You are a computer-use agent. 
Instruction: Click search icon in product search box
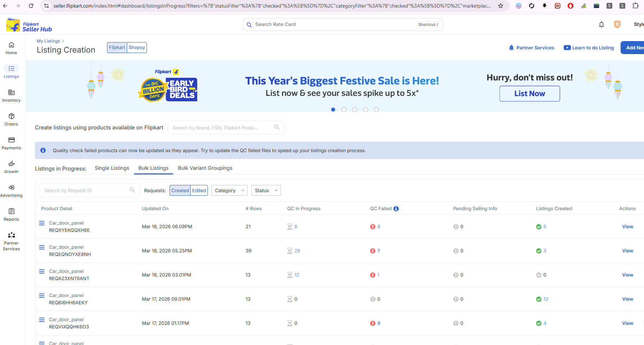277,127
